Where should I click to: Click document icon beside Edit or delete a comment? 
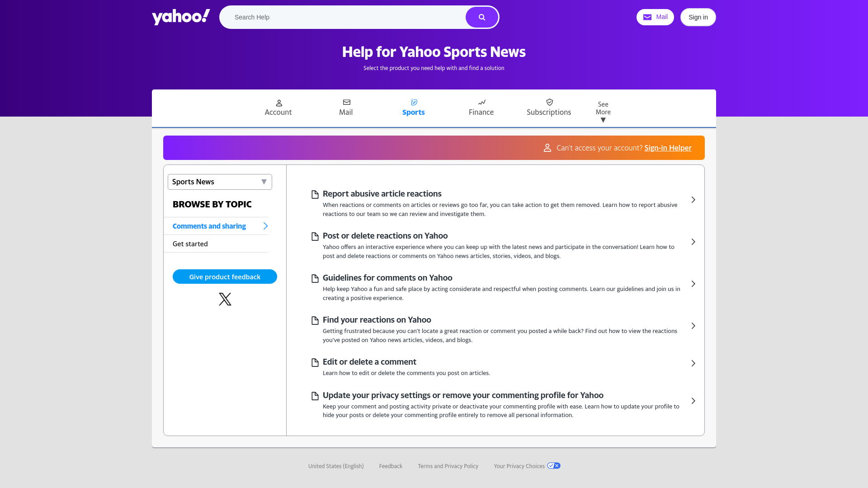coord(315,363)
